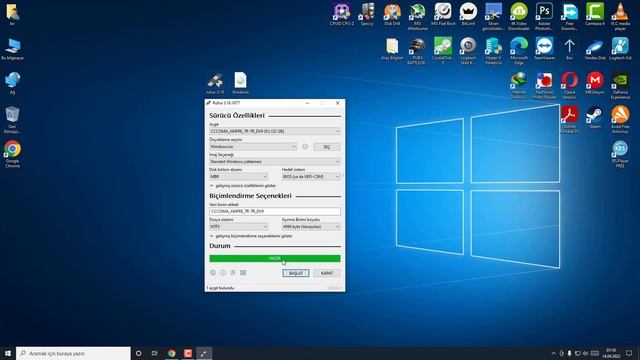Screen dimensions: 640x360
Task: Select the Windows ISO file on desktop
Action: pos(240,84)
